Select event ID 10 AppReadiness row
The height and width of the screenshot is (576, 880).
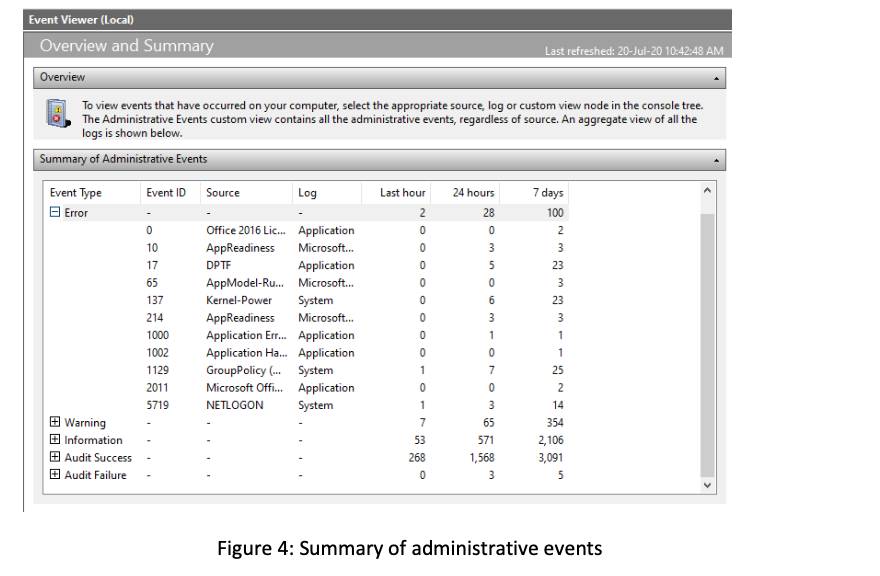pyautogui.click(x=306, y=248)
